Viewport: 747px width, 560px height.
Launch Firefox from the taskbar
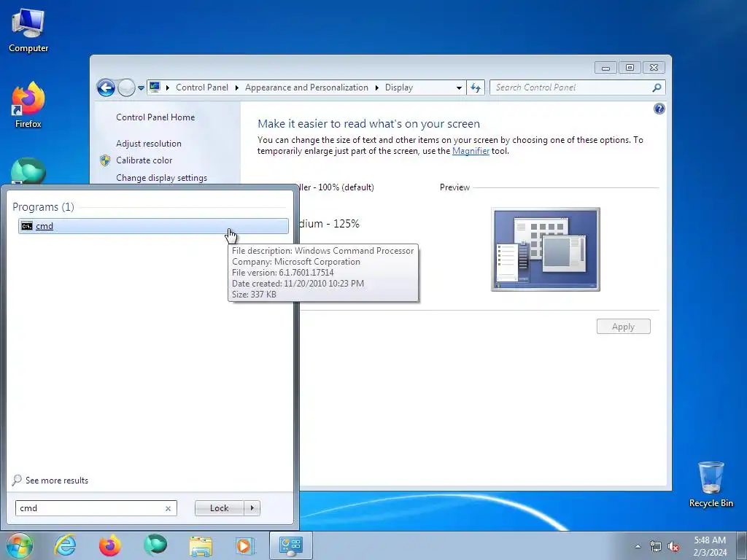[110, 545]
